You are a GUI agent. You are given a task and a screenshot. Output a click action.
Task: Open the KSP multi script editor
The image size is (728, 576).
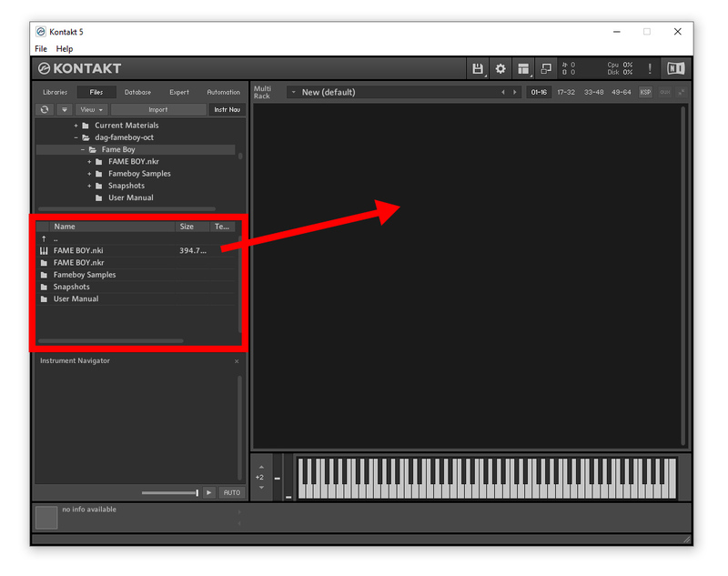645,93
